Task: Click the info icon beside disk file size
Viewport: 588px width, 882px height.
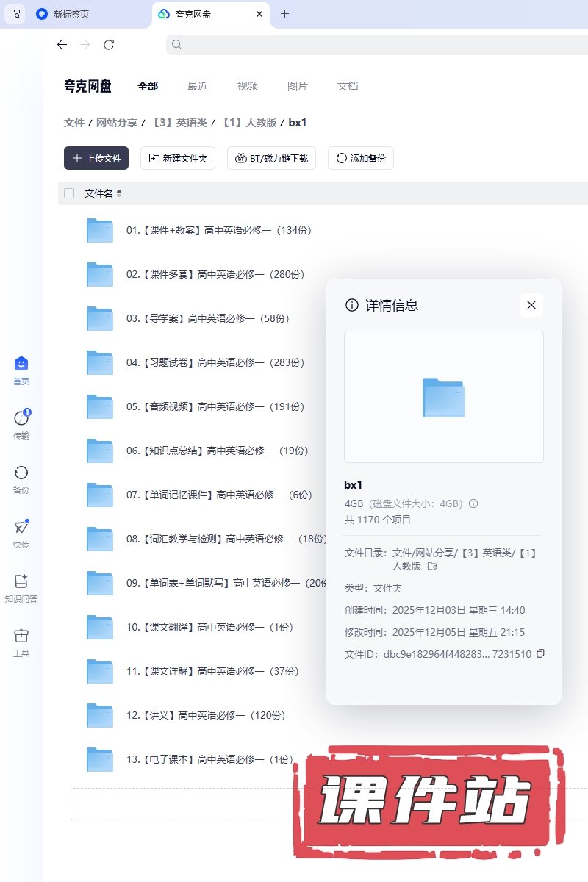Action: click(474, 503)
